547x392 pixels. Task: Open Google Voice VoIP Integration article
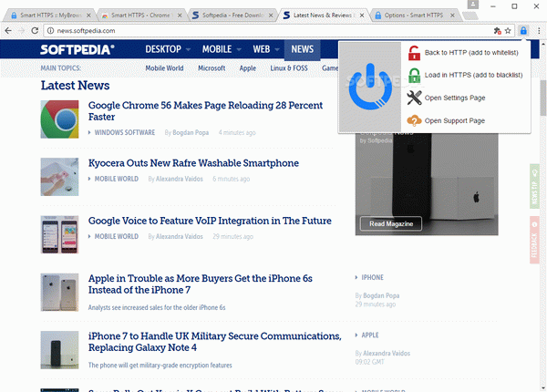(210, 221)
